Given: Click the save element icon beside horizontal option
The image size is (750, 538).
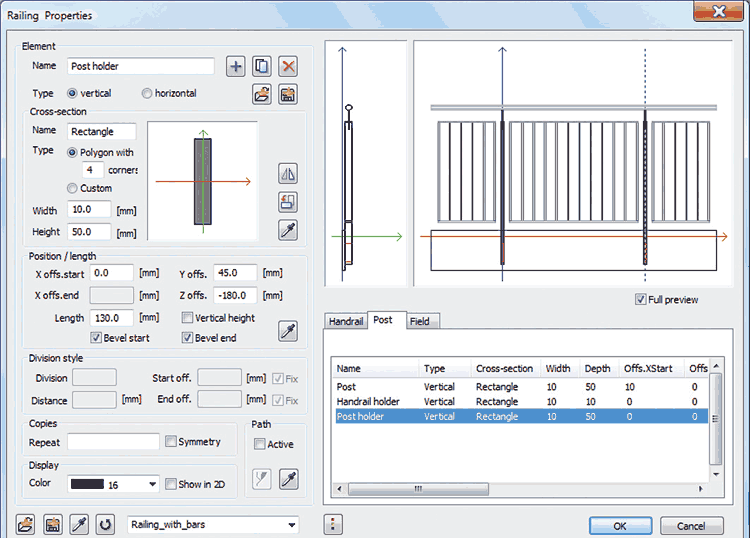Looking at the screenshot, I should (288, 95).
